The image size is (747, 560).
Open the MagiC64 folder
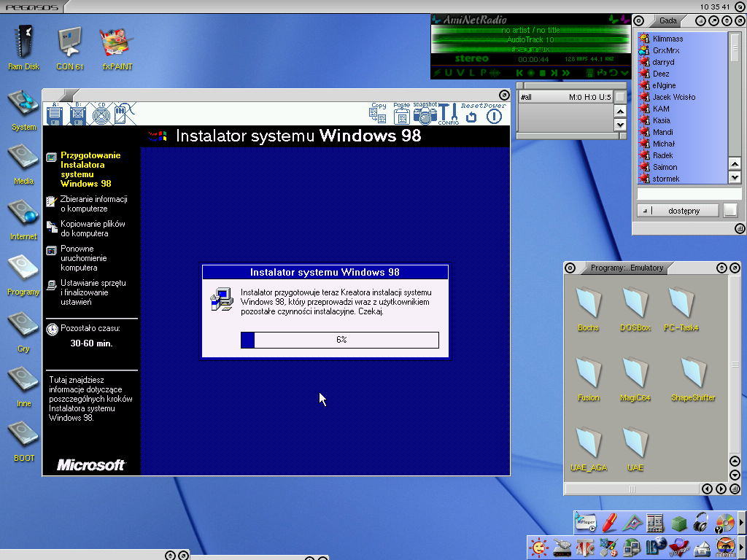tap(635, 378)
